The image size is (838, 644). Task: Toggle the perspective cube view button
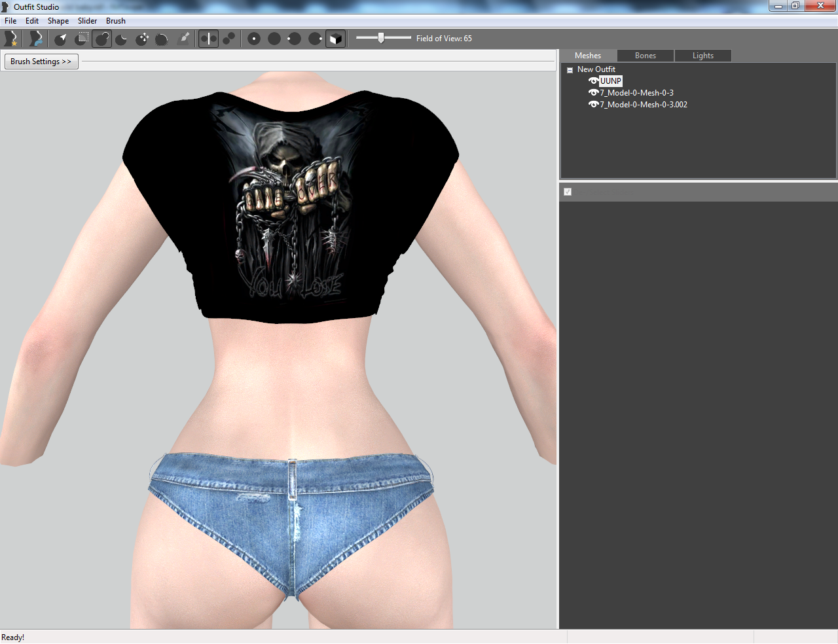(x=335, y=39)
